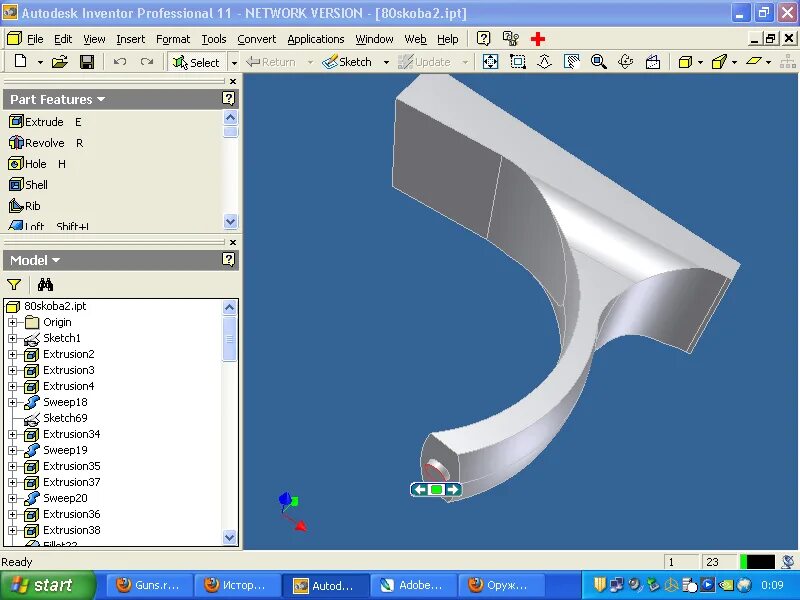The image size is (800, 600).
Task: Redo the last undone action
Action: point(147,62)
